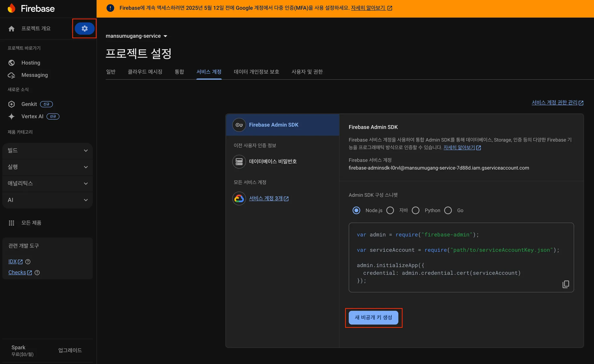Expand the 애널리틱스 category
594x364 pixels.
tap(48, 183)
